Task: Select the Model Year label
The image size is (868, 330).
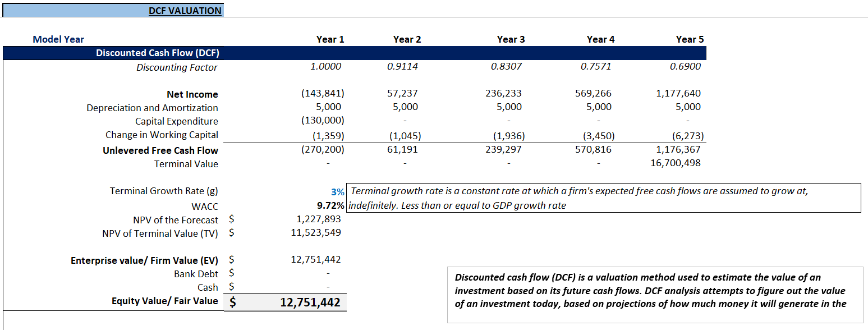Action: [58, 39]
